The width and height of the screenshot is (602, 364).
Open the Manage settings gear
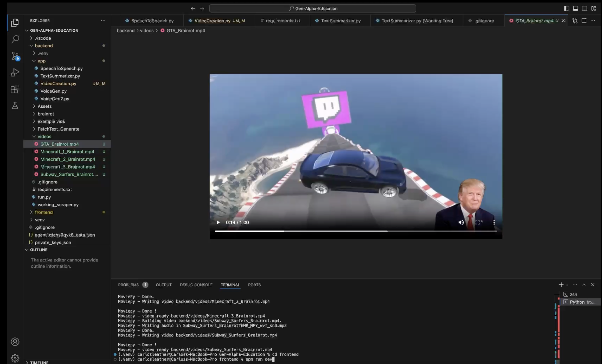click(15, 358)
